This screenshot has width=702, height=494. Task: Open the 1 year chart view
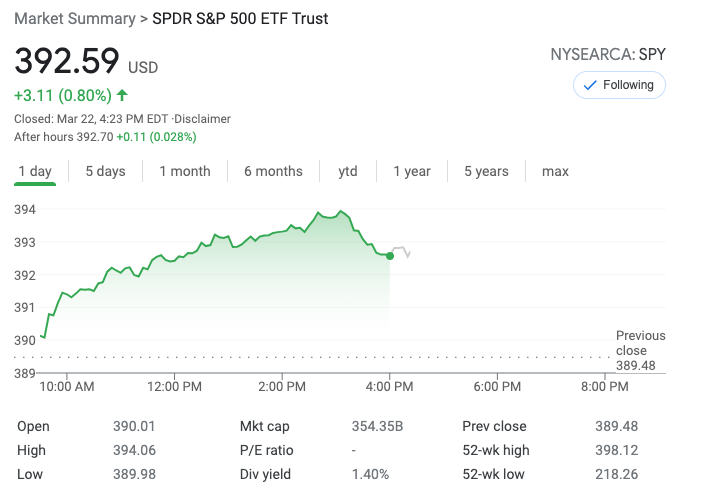tap(412, 171)
